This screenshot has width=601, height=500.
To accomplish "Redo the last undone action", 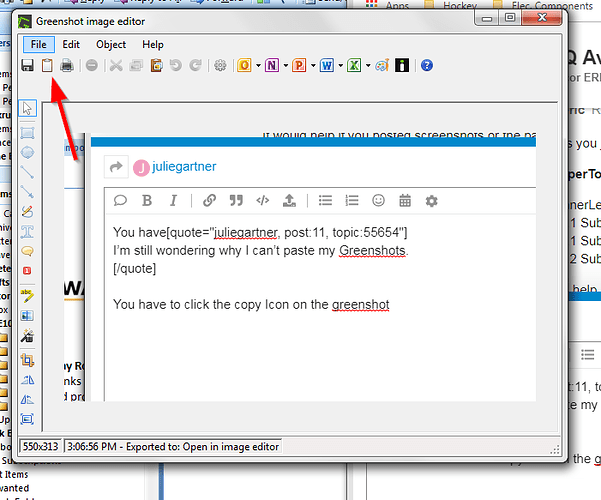I will pos(195,66).
